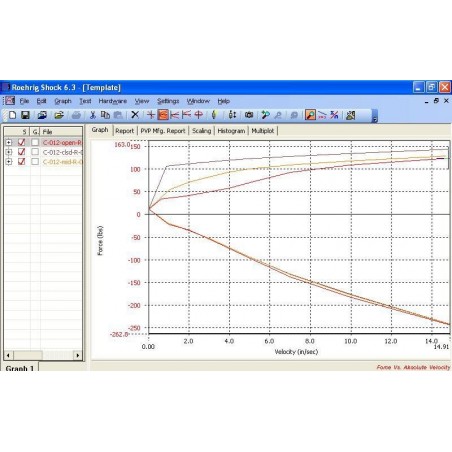Expand the C-012-open tree row
This screenshot has width=452, height=452.
coord(9,142)
